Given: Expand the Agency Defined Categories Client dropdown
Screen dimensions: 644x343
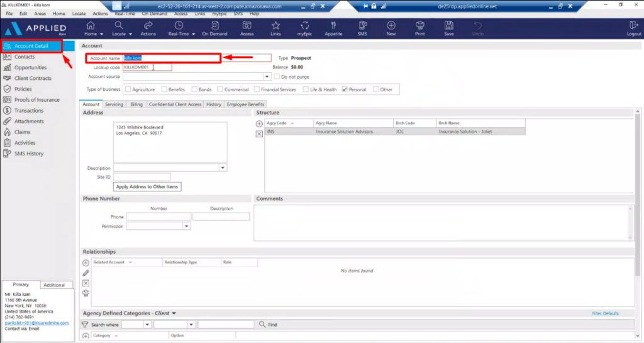Looking at the screenshot, I should (x=174, y=313).
